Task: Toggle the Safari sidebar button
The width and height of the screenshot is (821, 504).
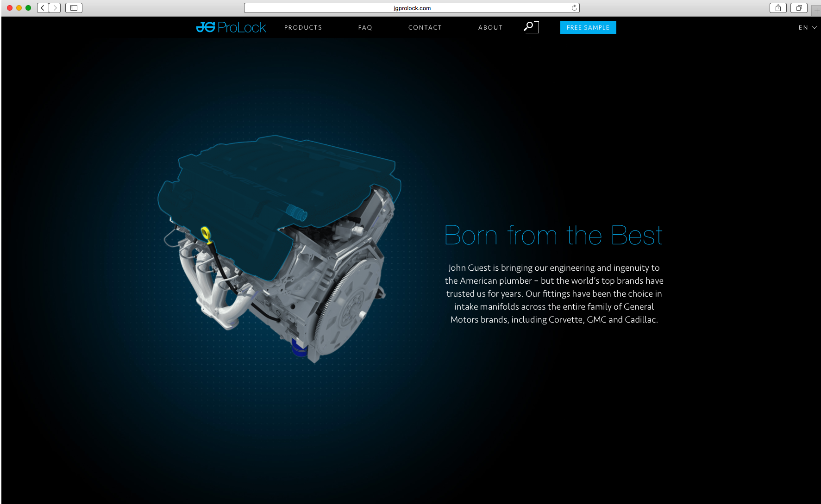Action: point(74,8)
